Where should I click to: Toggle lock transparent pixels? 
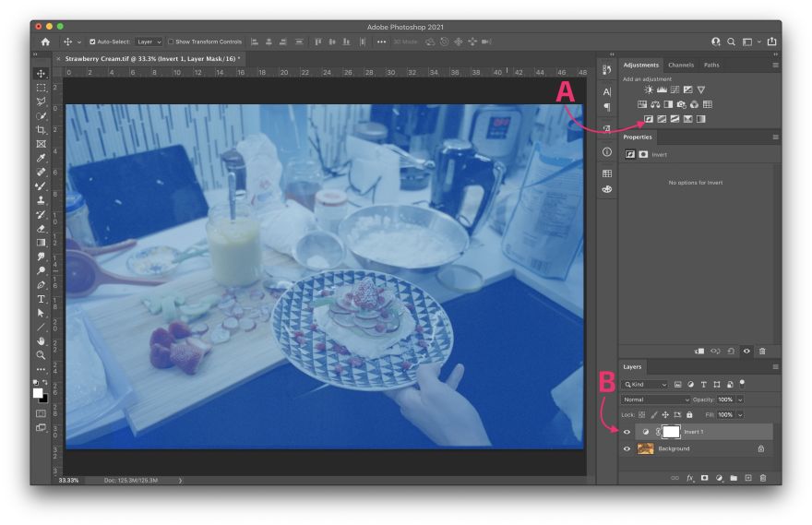(x=641, y=414)
